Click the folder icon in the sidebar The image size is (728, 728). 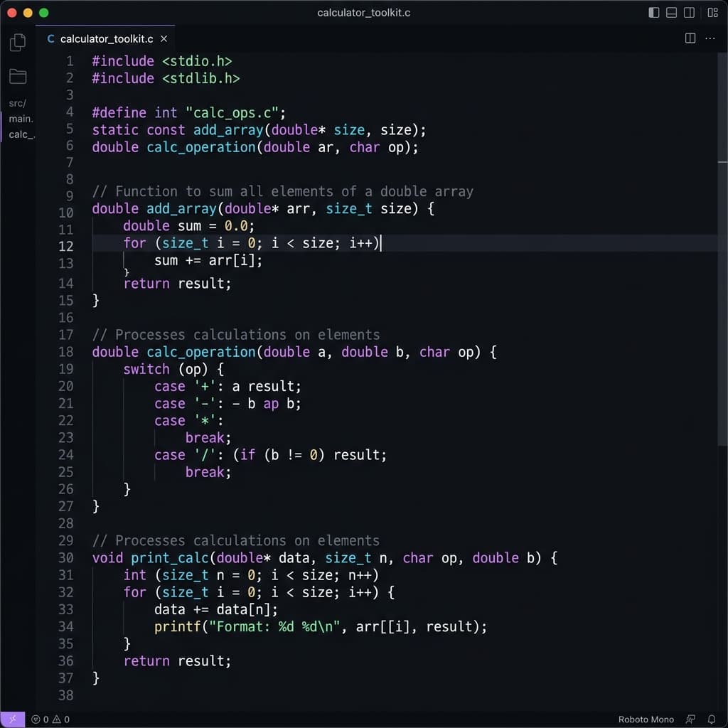(18, 76)
